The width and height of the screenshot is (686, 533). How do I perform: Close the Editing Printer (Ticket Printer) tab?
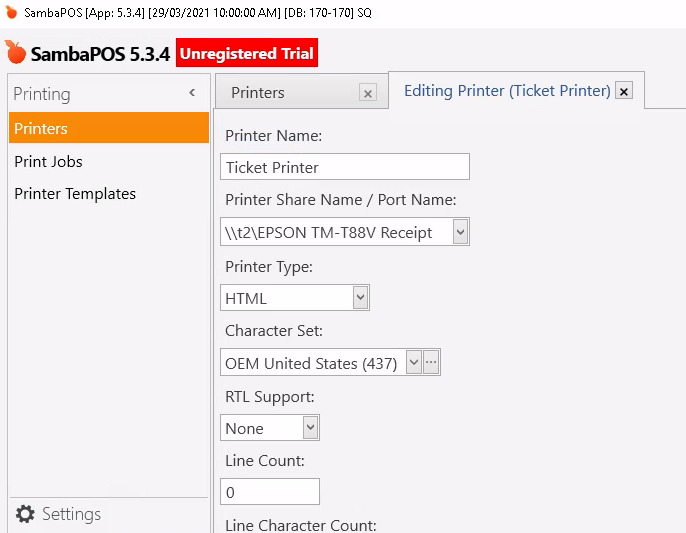[624, 91]
